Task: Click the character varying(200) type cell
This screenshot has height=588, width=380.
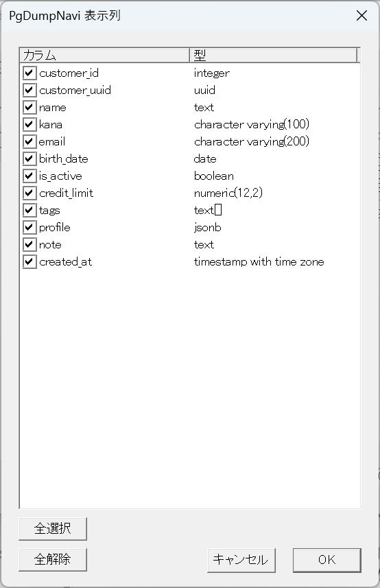Action: (252, 142)
